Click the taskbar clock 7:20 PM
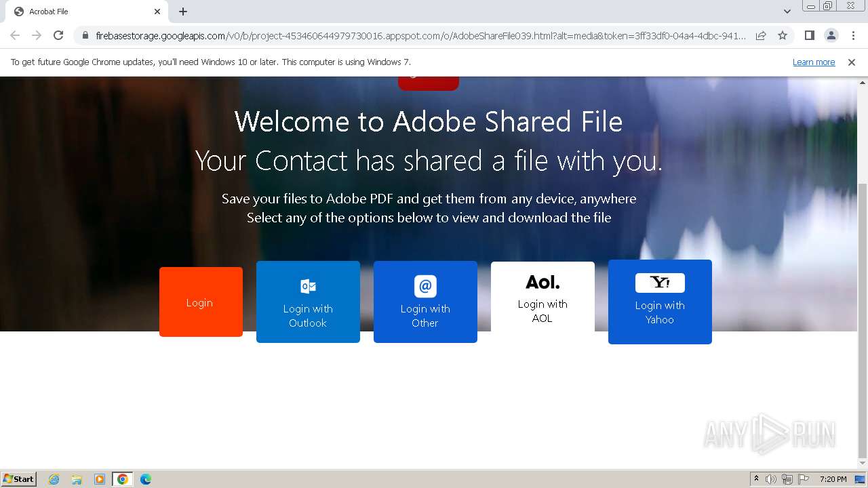 coord(833,479)
